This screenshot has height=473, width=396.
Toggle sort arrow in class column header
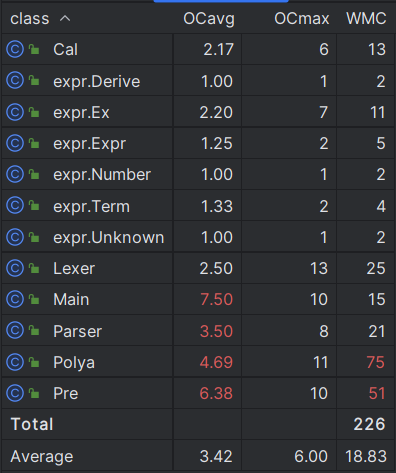point(65,18)
